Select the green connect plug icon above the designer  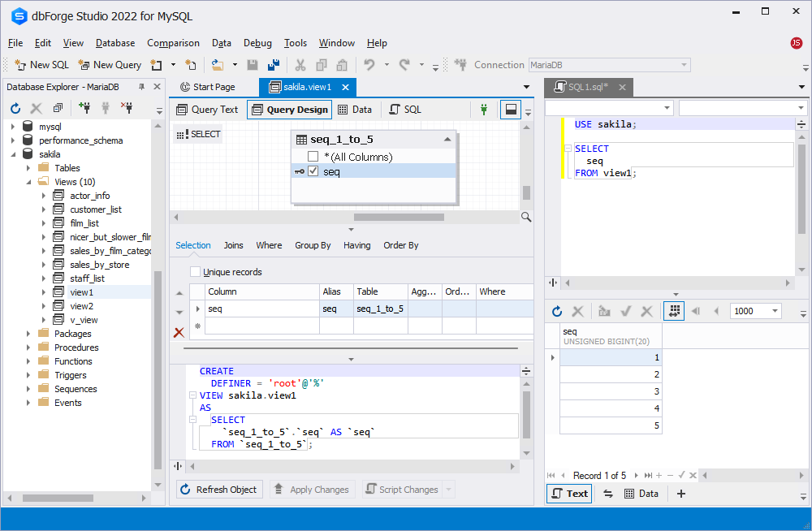point(482,108)
